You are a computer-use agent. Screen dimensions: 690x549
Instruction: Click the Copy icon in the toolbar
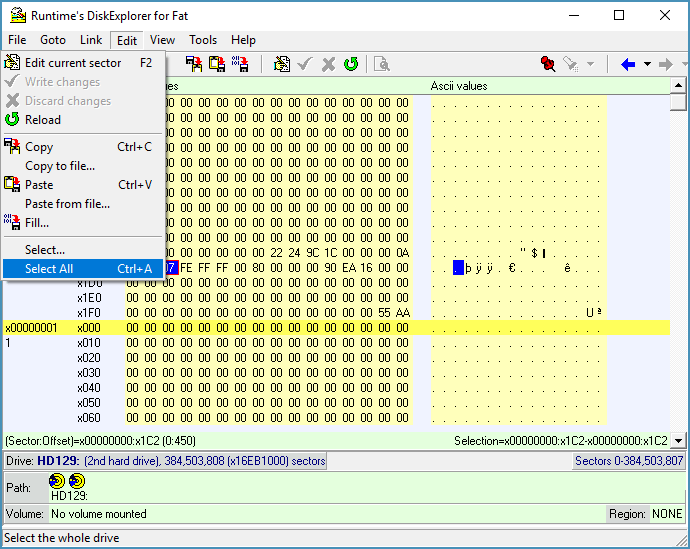[194, 64]
